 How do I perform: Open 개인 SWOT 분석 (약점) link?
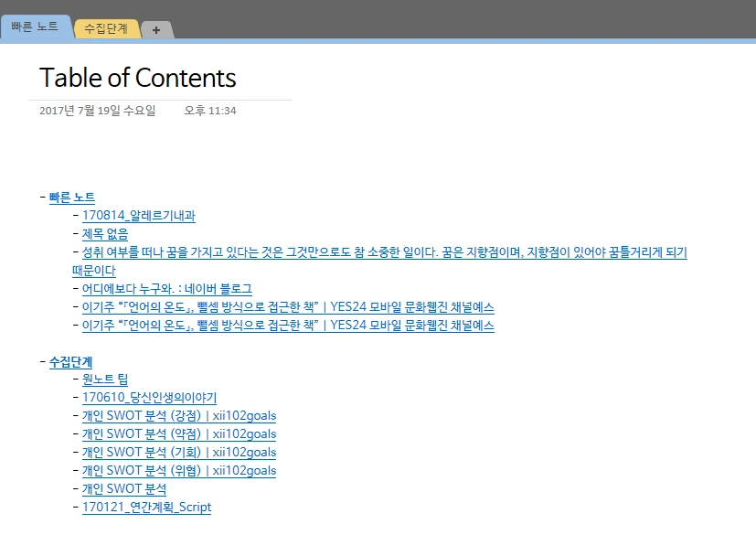point(178,433)
